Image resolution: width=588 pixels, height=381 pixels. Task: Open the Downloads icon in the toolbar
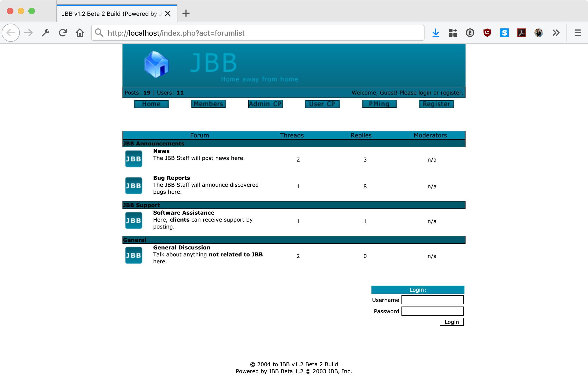tap(436, 33)
